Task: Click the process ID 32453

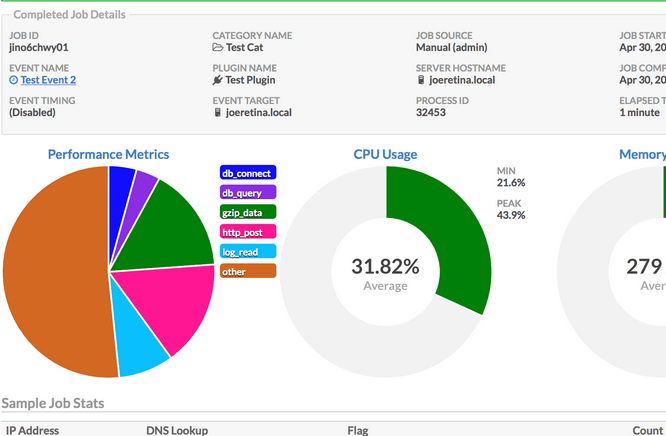Action: pyautogui.click(x=431, y=112)
